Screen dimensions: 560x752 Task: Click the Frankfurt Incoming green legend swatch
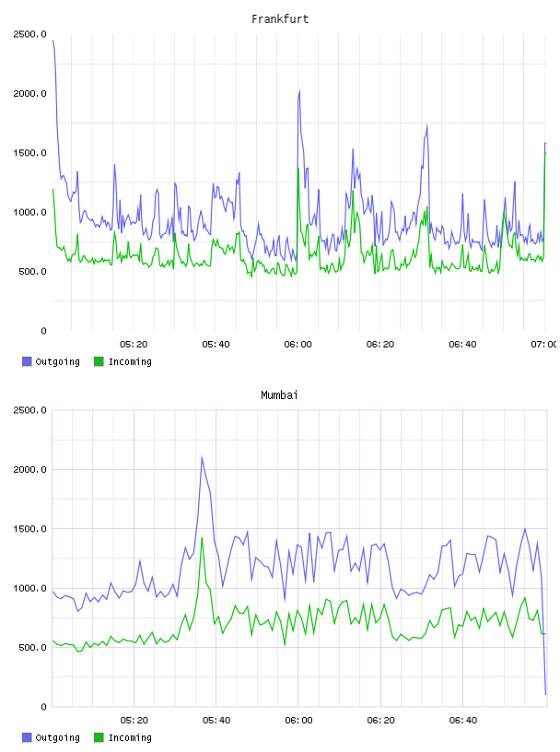click(99, 361)
